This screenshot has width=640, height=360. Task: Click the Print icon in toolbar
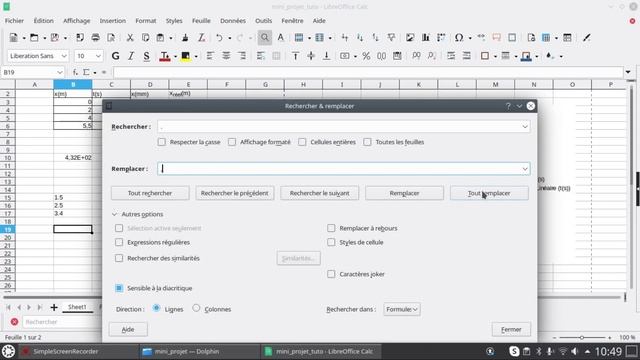(x=96, y=38)
